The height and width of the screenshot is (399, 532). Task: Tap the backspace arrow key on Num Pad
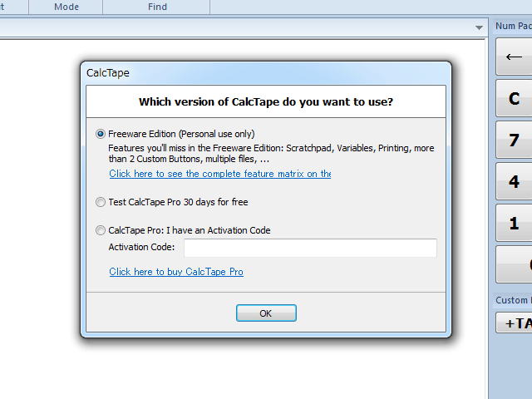pos(514,57)
